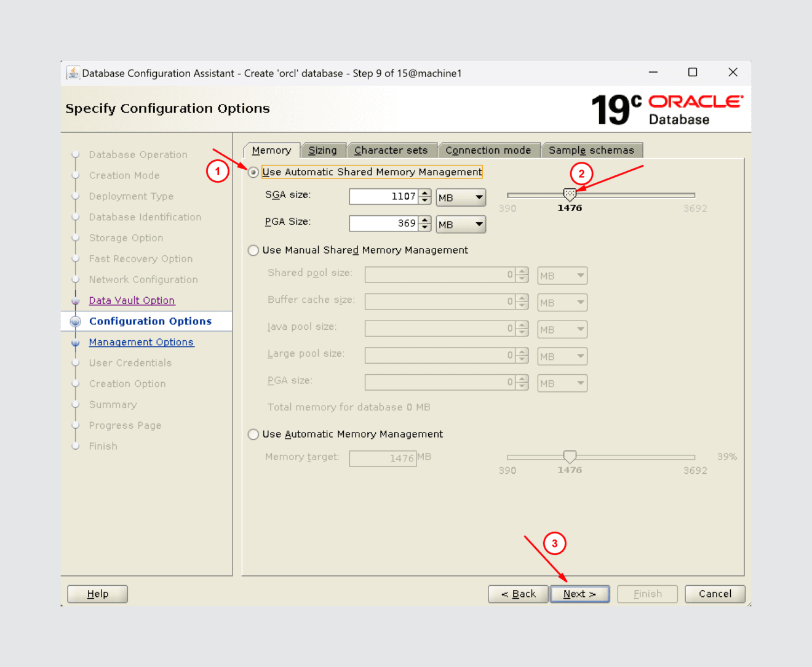Open the Help dialog
Screen dimensions: 812x667
click(x=97, y=593)
